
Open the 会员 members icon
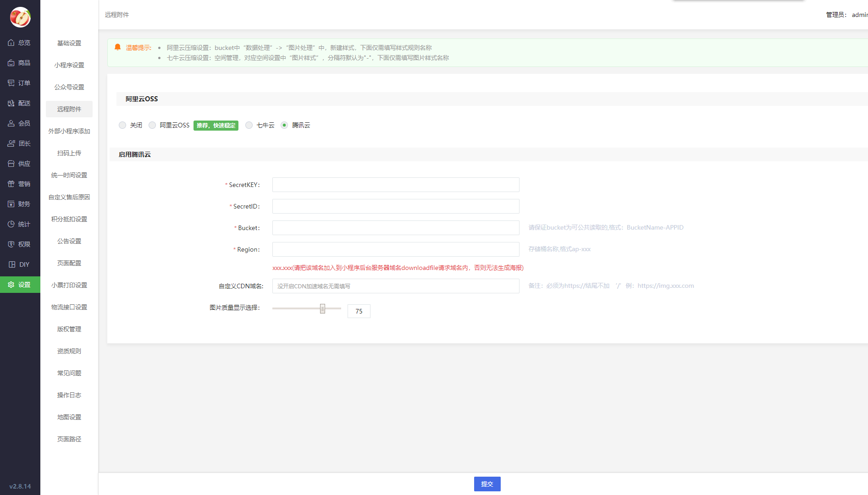(11, 123)
